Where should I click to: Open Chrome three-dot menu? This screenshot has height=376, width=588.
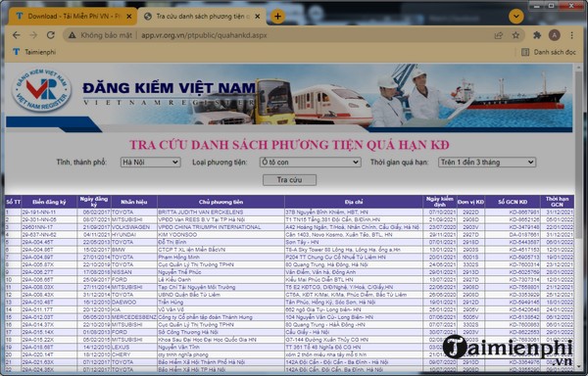click(x=572, y=35)
